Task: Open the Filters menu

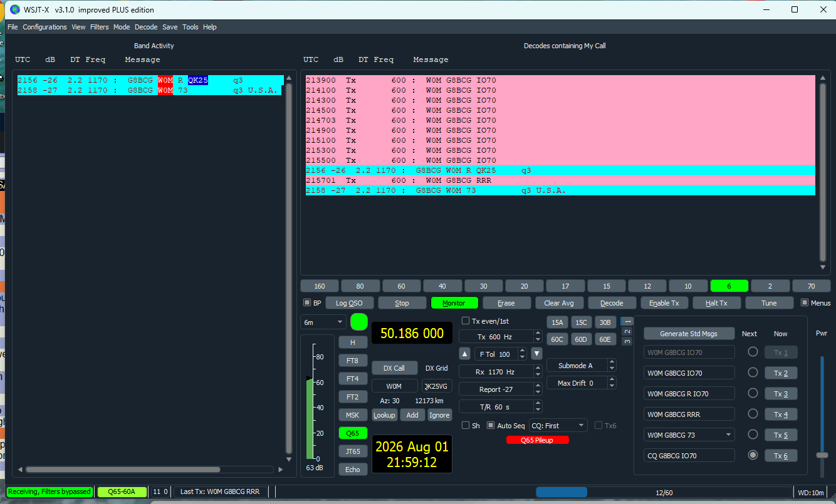Action: click(x=99, y=27)
